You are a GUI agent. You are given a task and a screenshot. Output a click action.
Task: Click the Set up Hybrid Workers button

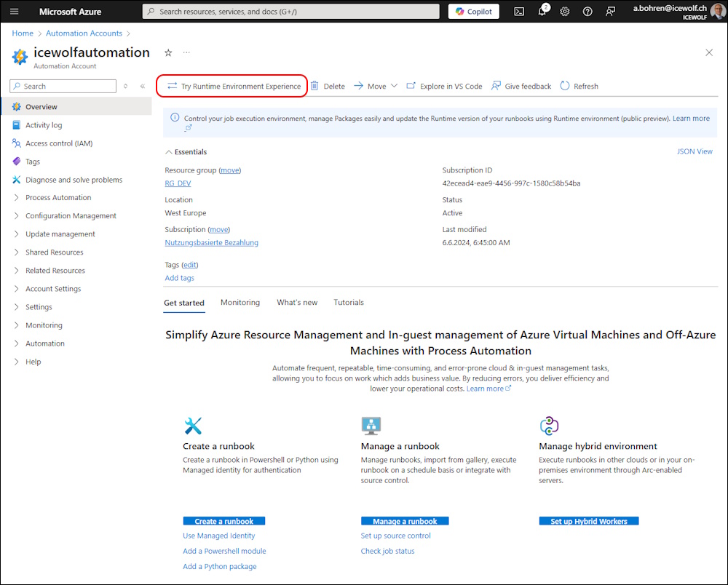click(x=589, y=521)
